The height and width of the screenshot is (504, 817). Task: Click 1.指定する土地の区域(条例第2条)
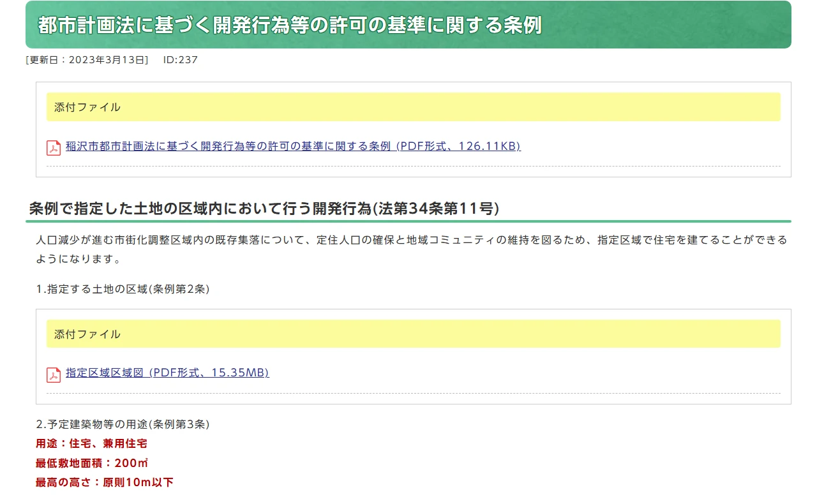coord(123,289)
